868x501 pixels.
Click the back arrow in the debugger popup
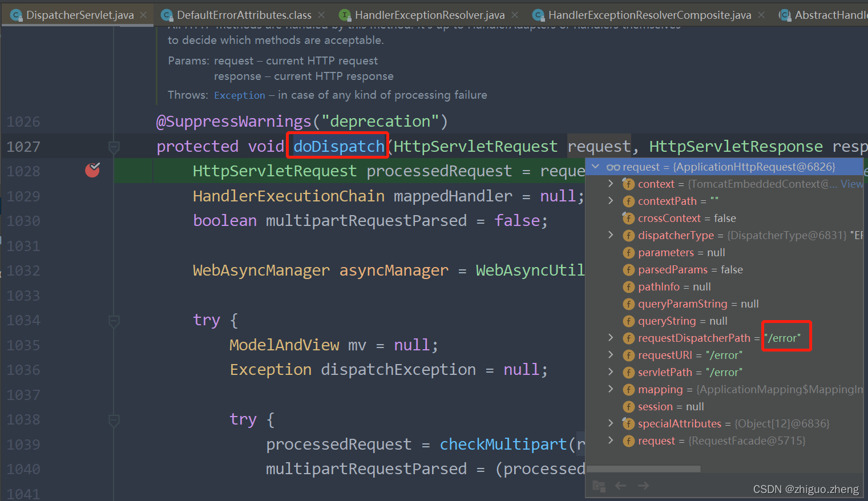coord(621,486)
